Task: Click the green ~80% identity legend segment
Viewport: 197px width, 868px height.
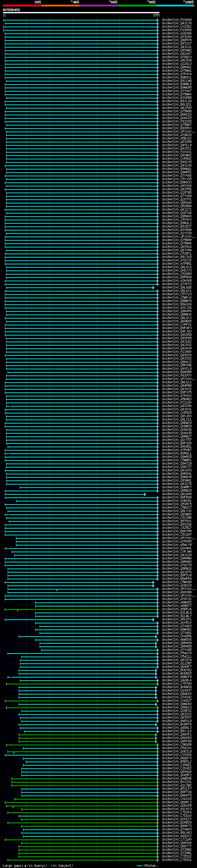Action: [136, 6]
